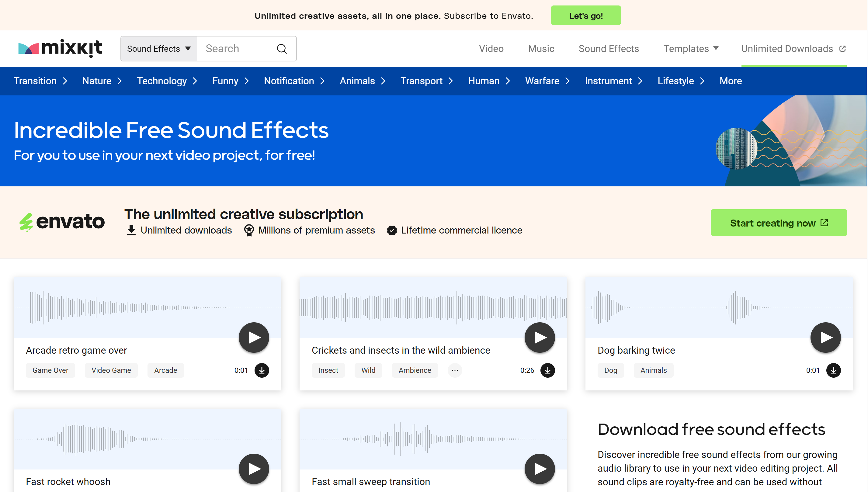Select the Insect tag
Viewport: 868px width, 492px height.
[328, 370]
